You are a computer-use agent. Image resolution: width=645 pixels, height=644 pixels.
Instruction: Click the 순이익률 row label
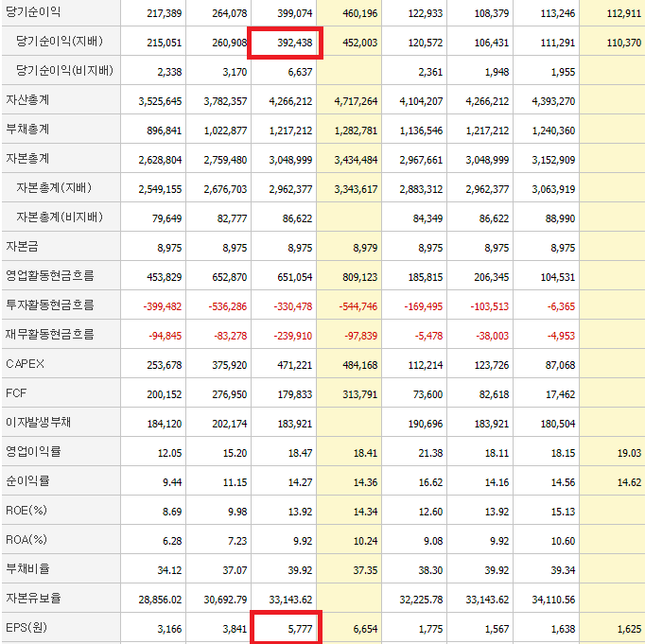pos(27,480)
